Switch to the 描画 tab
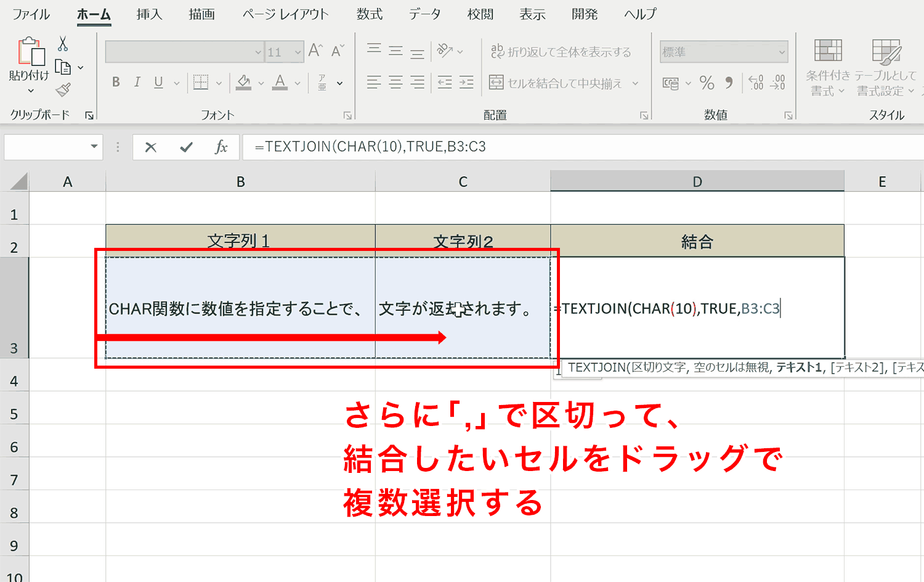 coord(202,14)
